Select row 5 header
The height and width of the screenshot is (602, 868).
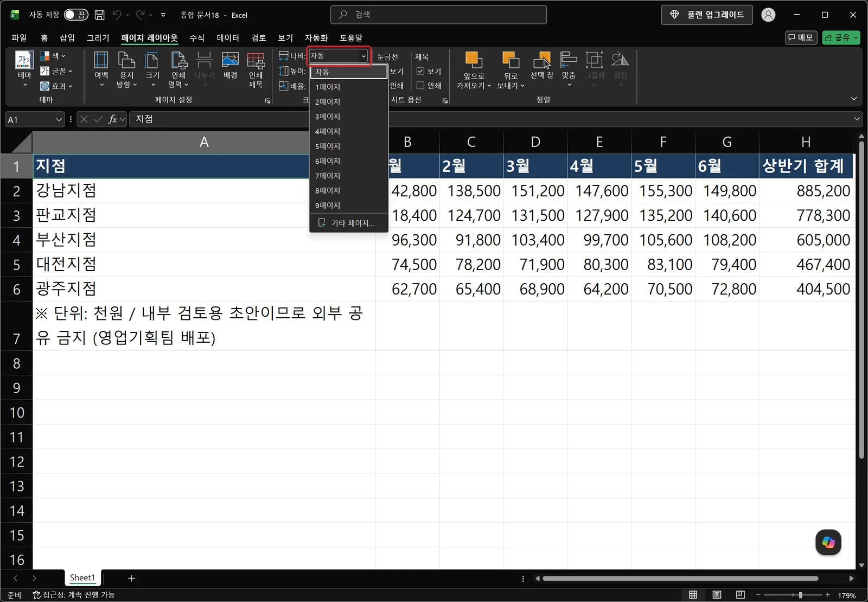[17, 265]
